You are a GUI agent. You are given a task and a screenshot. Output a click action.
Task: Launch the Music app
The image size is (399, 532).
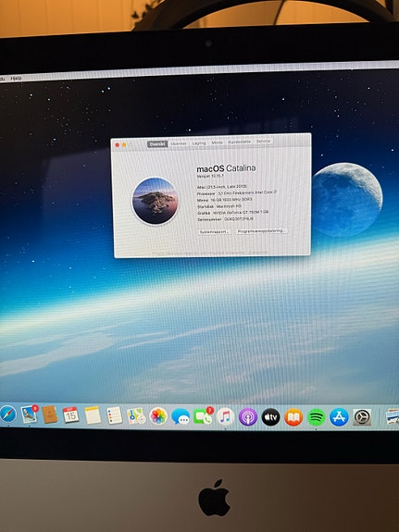tap(225, 416)
